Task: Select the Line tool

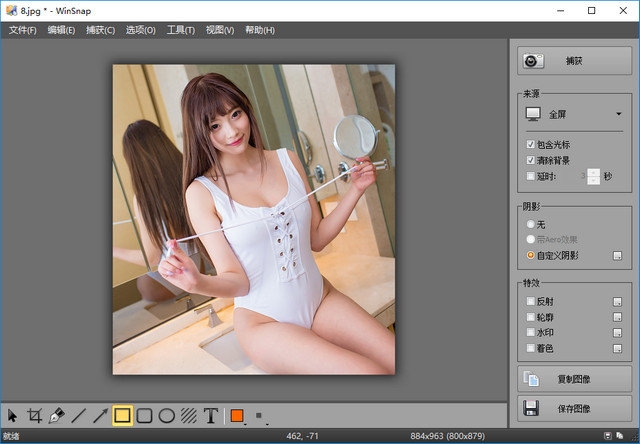Action: coord(79,415)
